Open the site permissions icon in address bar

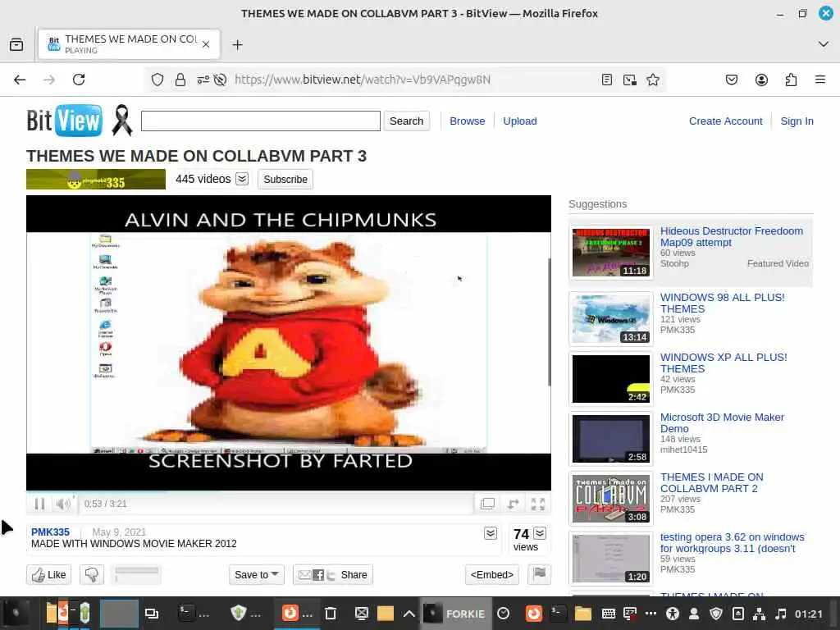point(203,80)
